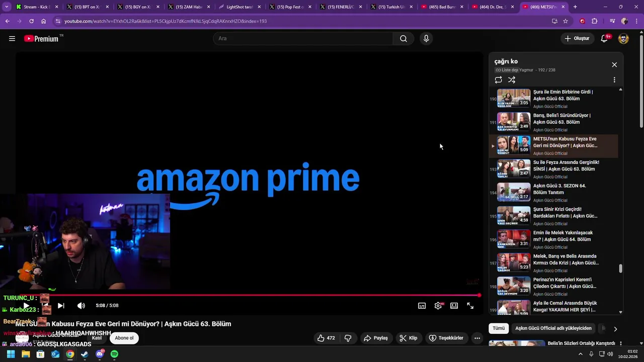644x362 pixels.
Task: Play Şura ile Emin Birbirine Girdi video
Action: (x=553, y=99)
